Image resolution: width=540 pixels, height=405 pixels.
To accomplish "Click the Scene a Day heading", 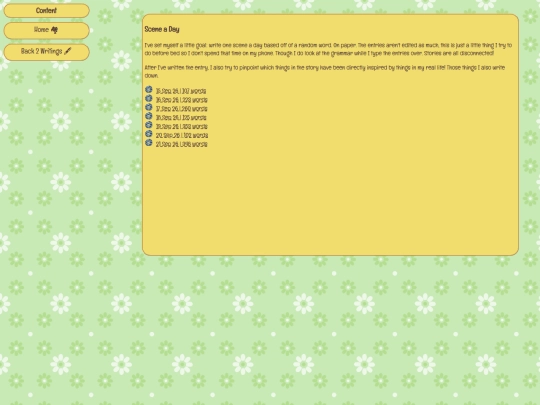I will coord(162,29).
